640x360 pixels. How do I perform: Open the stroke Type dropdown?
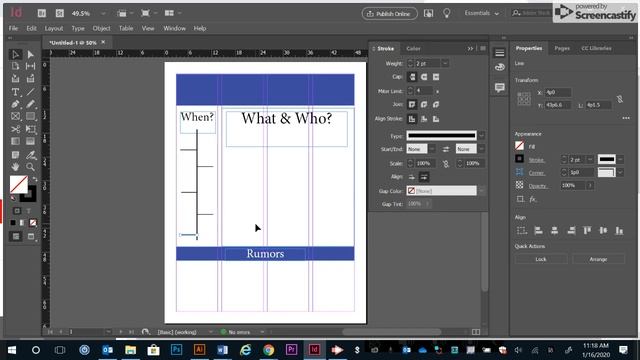482,135
